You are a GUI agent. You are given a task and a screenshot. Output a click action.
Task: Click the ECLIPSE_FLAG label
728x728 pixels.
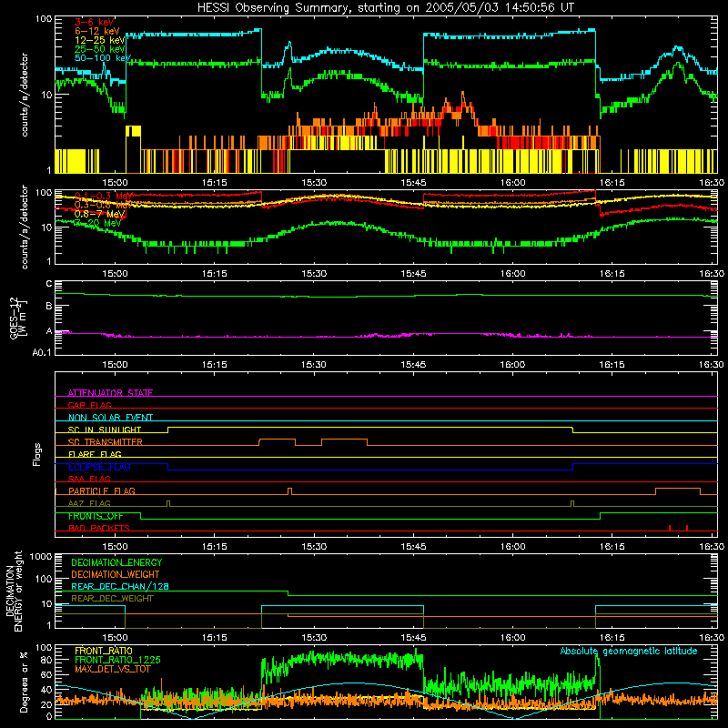pos(99,467)
